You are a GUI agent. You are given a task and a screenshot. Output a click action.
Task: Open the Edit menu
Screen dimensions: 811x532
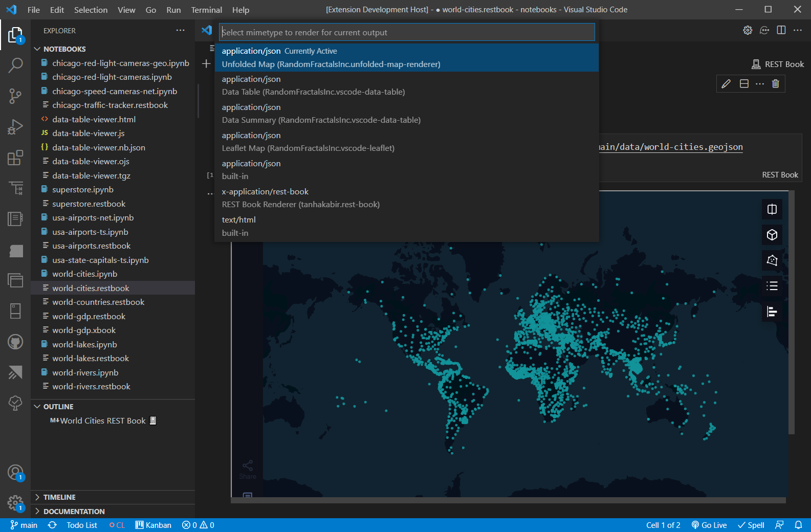pyautogui.click(x=57, y=10)
